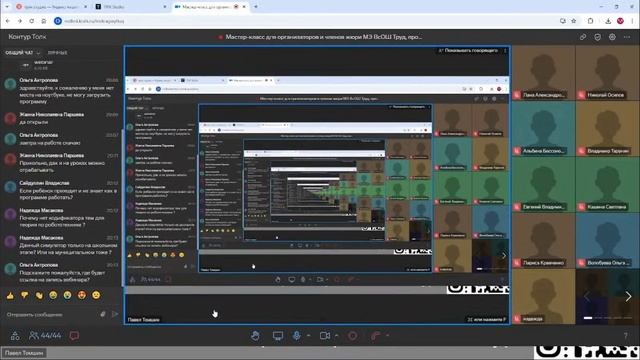Go to next page of participant tiles
The image size is (640, 360).
click(628, 297)
